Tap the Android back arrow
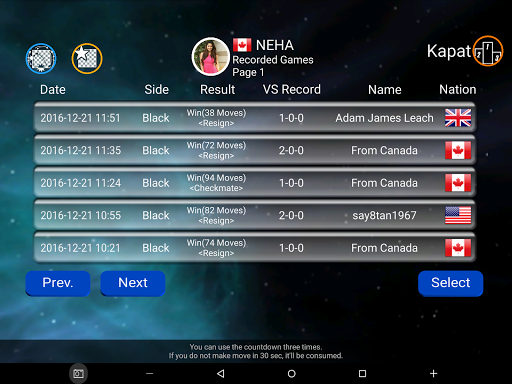512x384 pixels. pos(220,374)
